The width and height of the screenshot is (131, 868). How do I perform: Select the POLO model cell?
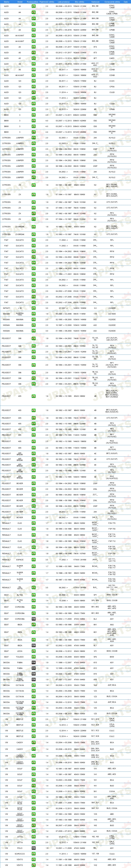click(20, 848)
